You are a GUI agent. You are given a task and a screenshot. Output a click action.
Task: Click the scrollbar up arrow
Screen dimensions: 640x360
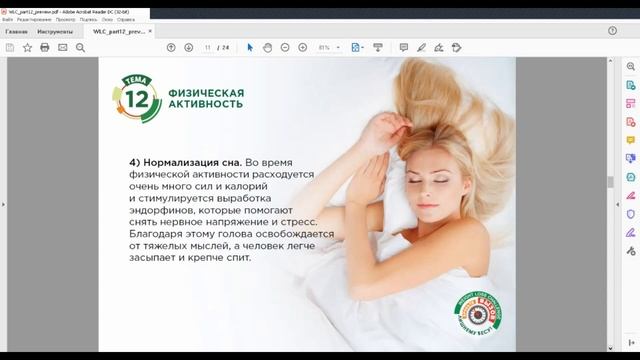(x=610, y=61)
